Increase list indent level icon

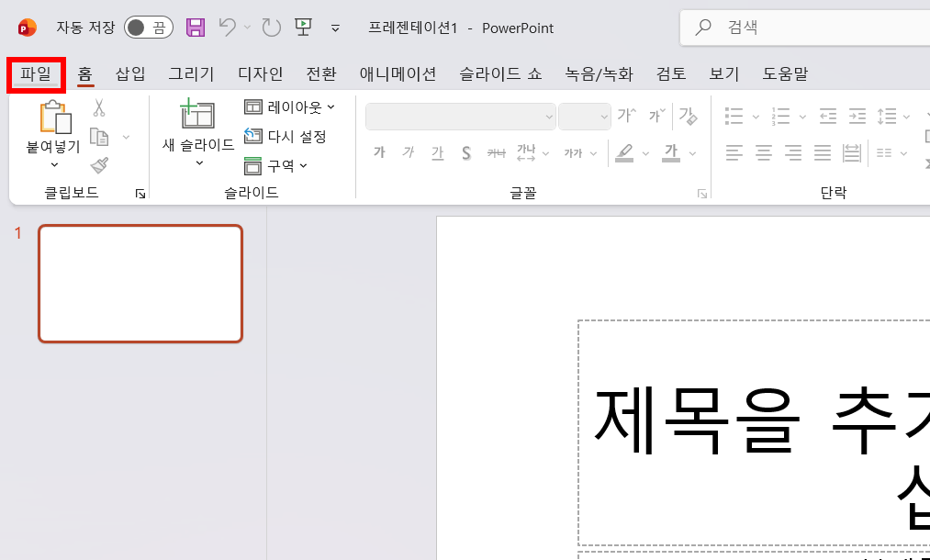(857, 116)
